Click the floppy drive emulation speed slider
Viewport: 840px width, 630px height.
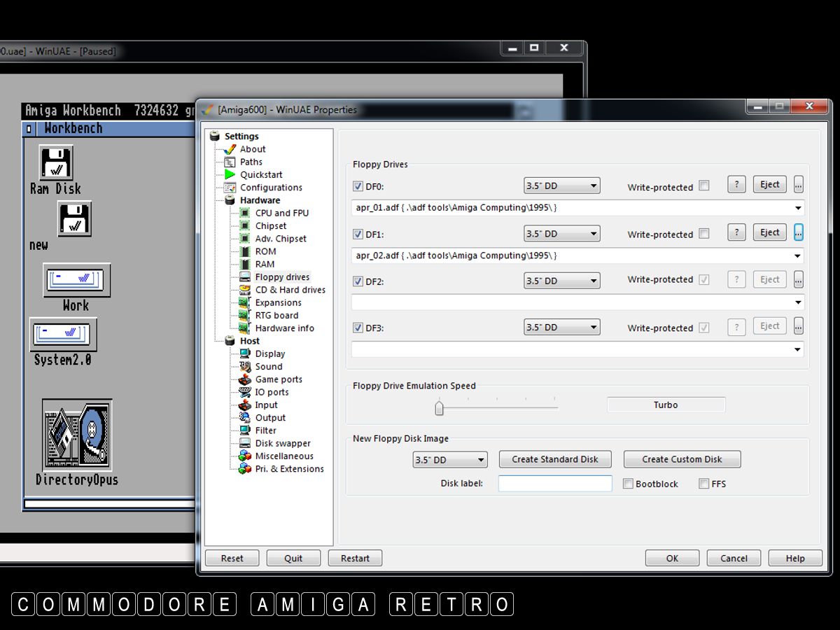click(440, 407)
